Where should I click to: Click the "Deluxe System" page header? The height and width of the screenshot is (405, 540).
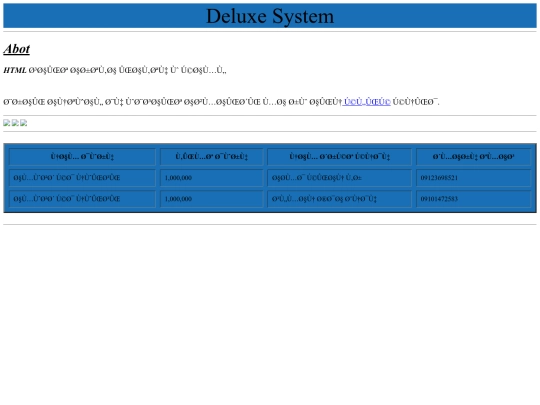(270, 16)
